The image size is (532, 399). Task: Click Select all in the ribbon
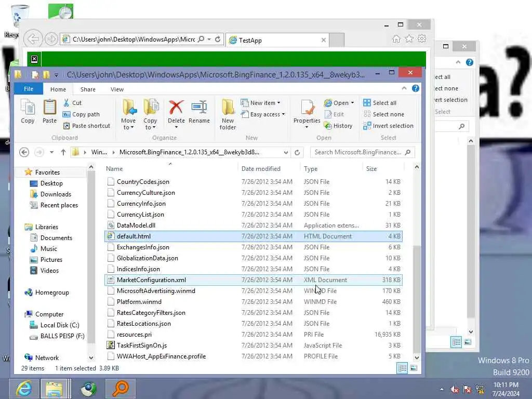[380, 103]
